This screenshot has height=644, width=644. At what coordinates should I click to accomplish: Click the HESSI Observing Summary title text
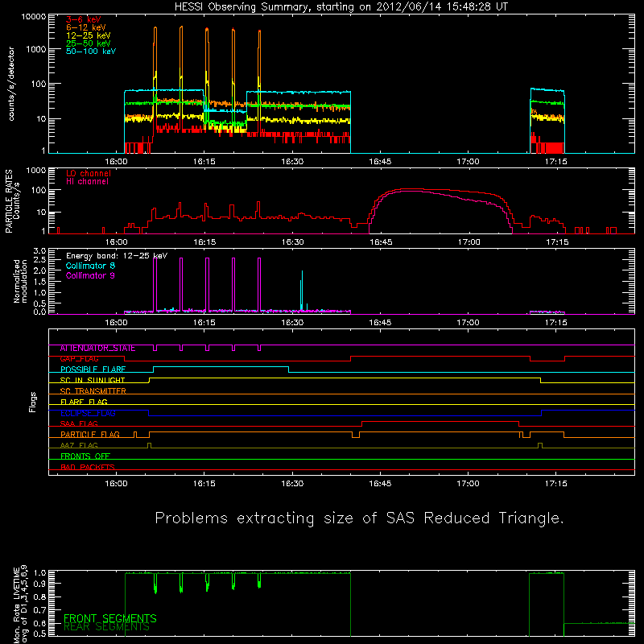pyautogui.click(x=341, y=7)
